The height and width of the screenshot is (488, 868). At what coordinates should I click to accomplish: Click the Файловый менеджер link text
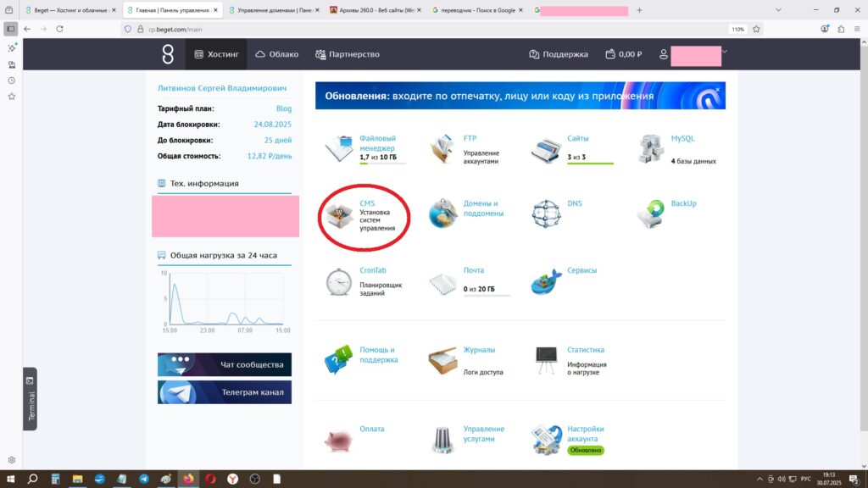(377, 143)
